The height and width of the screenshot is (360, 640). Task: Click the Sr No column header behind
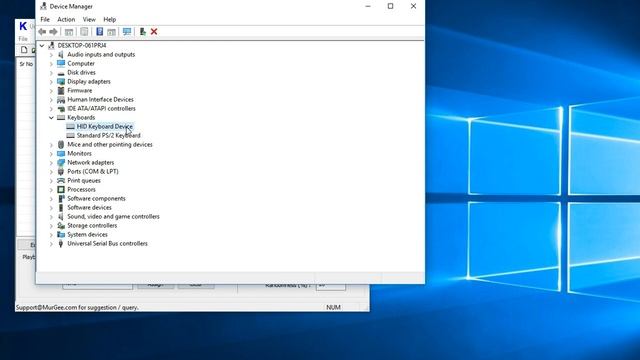pos(26,64)
